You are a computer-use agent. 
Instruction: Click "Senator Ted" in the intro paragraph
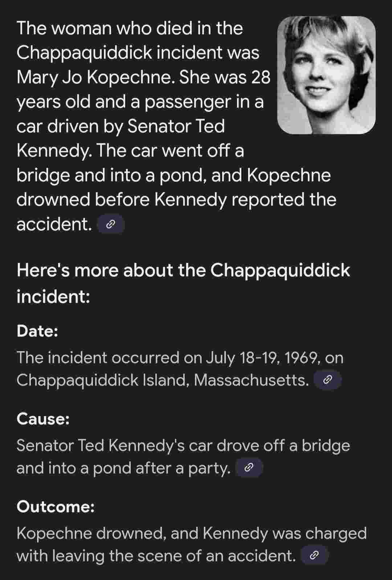[x=176, y=126]
